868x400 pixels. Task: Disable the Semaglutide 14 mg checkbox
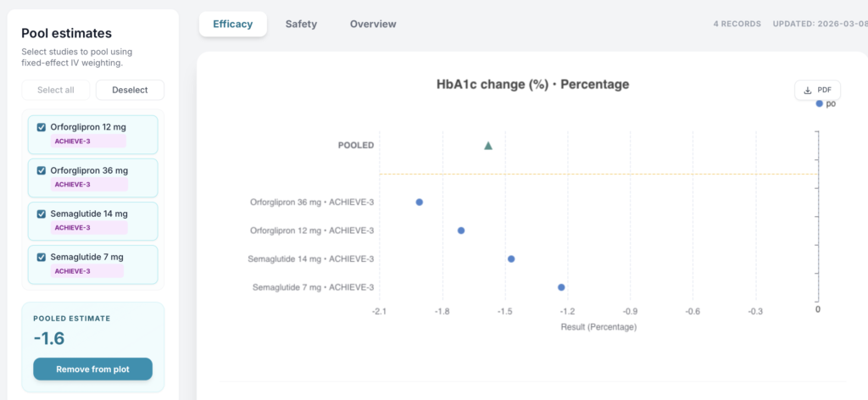[x=42, y=214]
